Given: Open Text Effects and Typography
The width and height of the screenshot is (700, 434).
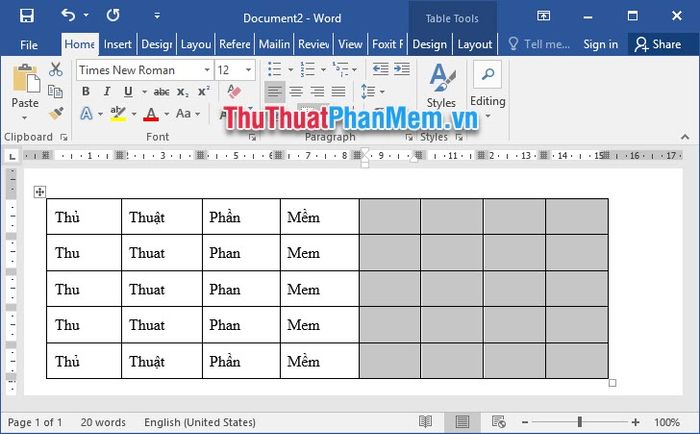Looking at the screenshot, I should 86,113.
